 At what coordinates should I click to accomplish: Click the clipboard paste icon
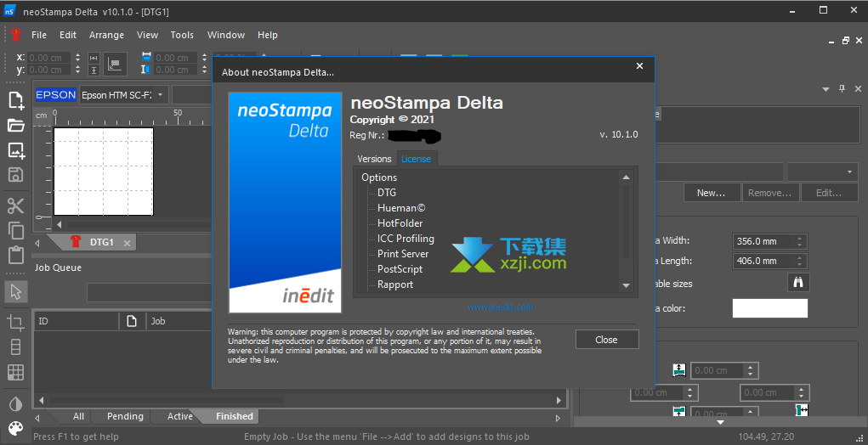tap(16, 255)
